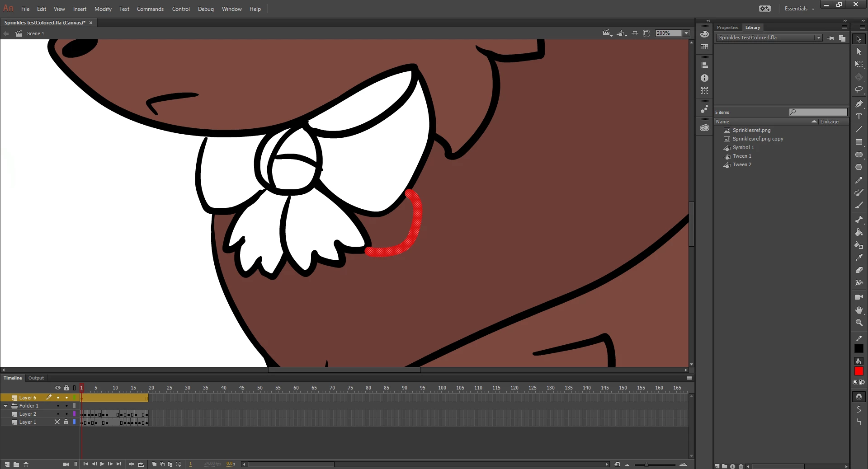Select the Ink Bottle tool

859,245
